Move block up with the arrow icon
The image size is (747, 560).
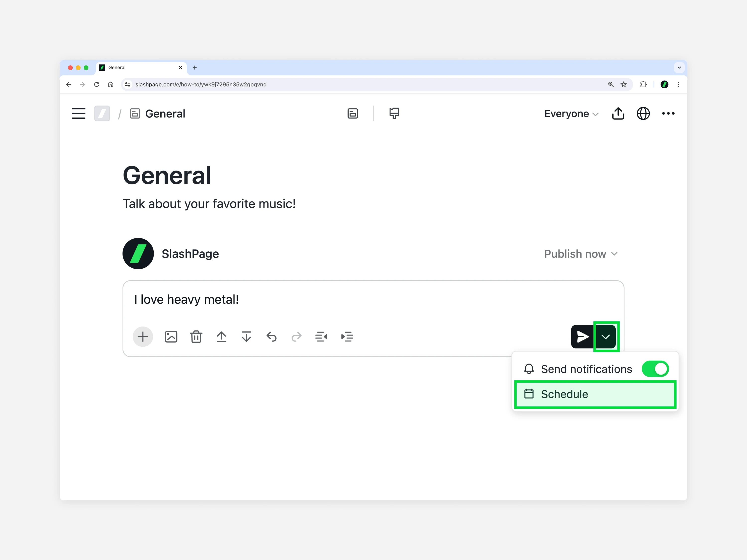(x=221, y=336)
